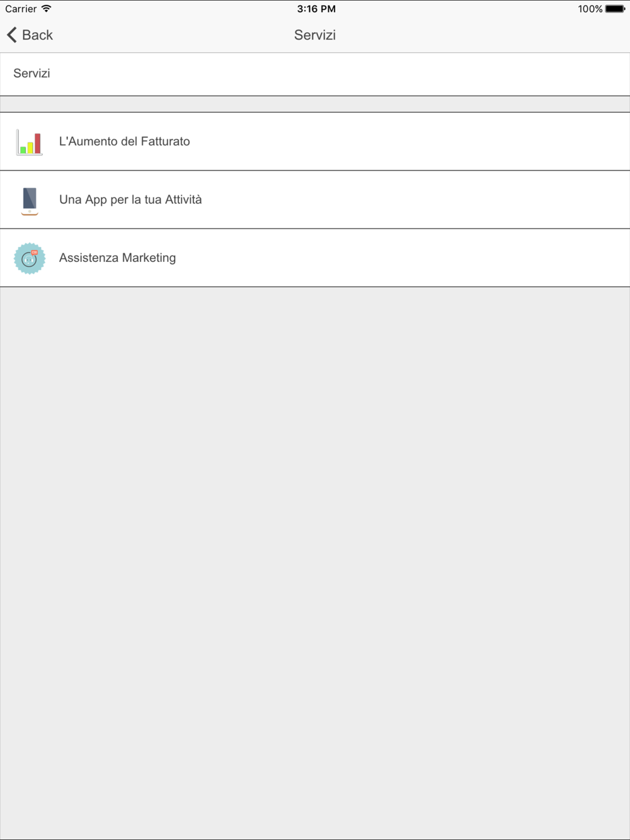Click the Wi-Fi signal icon
Viewport: 630px width, 840px height.
47,9
